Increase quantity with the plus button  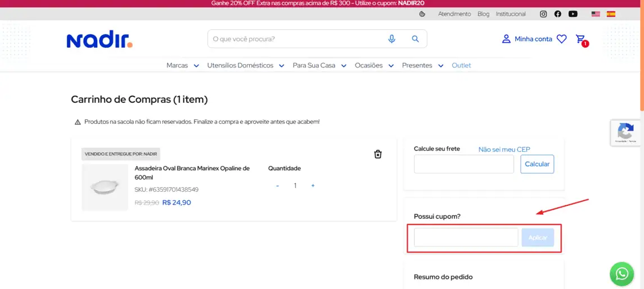313,186
